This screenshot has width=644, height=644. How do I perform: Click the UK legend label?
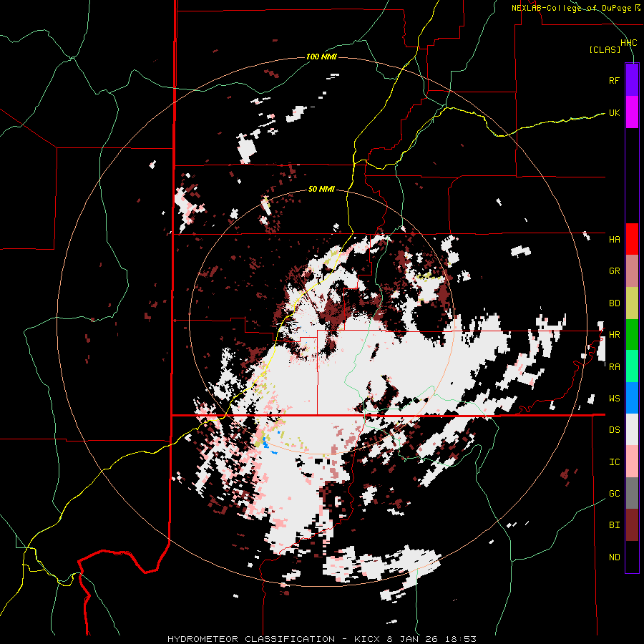pyautogui.click(x=614, y=112)
